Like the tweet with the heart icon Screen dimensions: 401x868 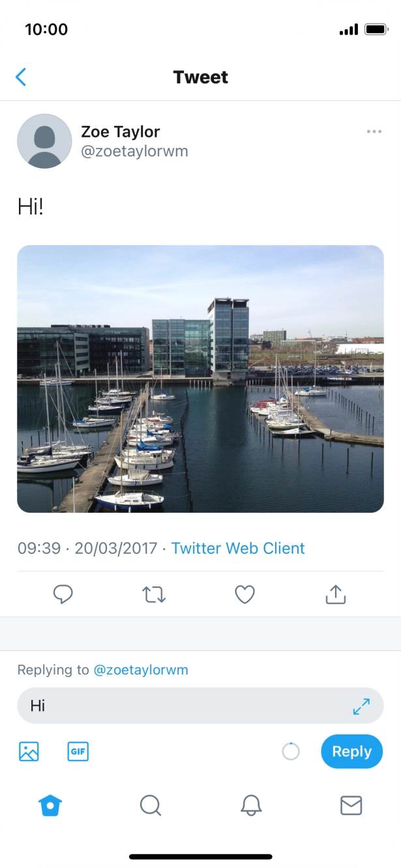245,594
